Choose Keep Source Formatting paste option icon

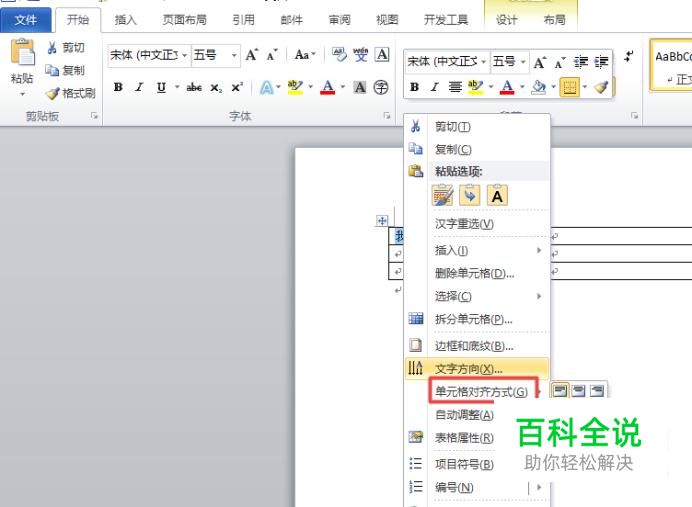point(443,195)
